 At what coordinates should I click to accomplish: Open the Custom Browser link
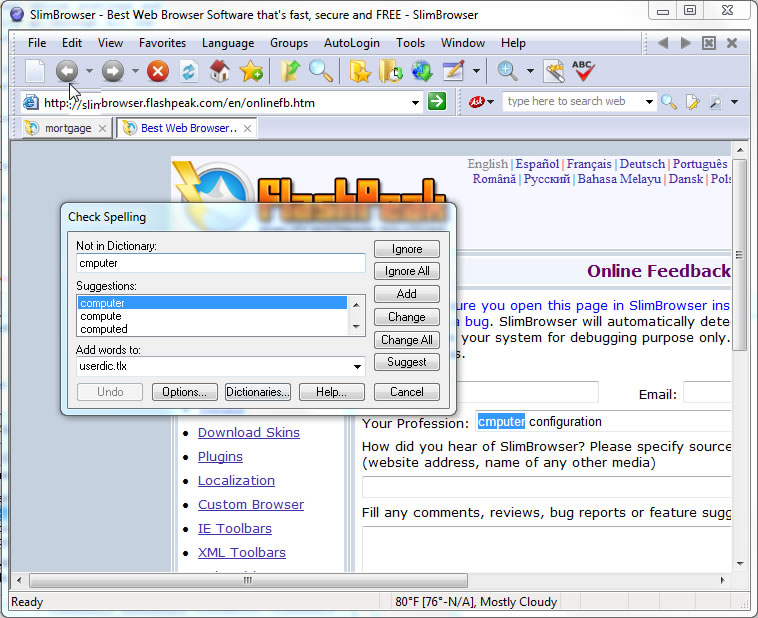(251, 504)
